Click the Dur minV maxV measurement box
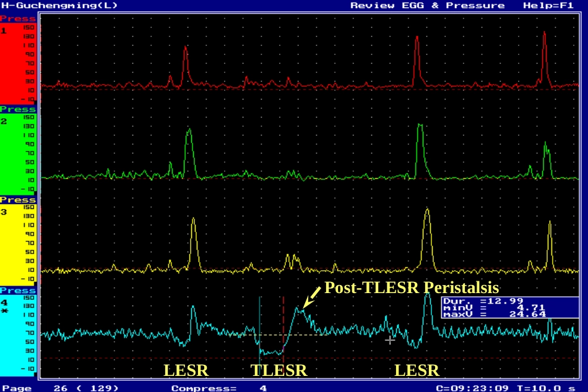 point(510,308)
